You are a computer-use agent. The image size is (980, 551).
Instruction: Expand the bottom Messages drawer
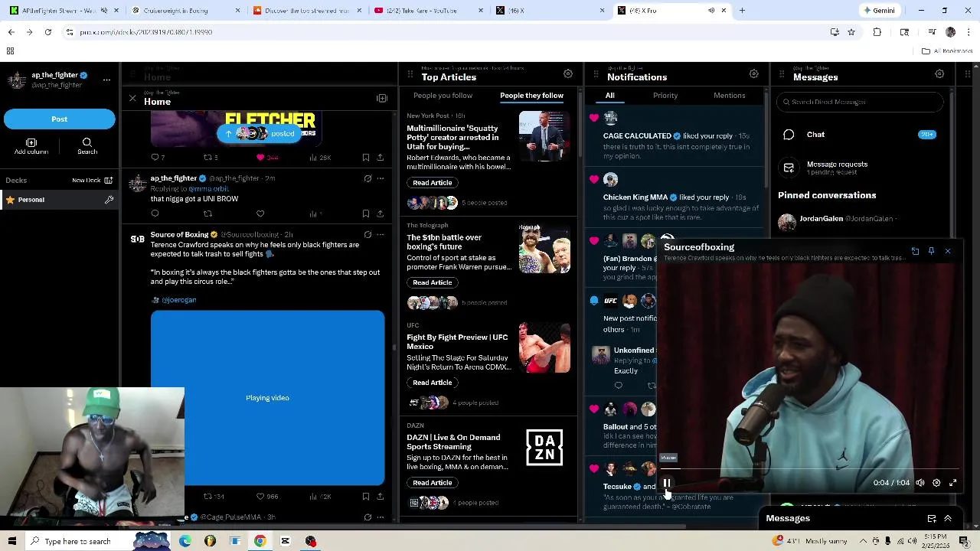[948, 519]
